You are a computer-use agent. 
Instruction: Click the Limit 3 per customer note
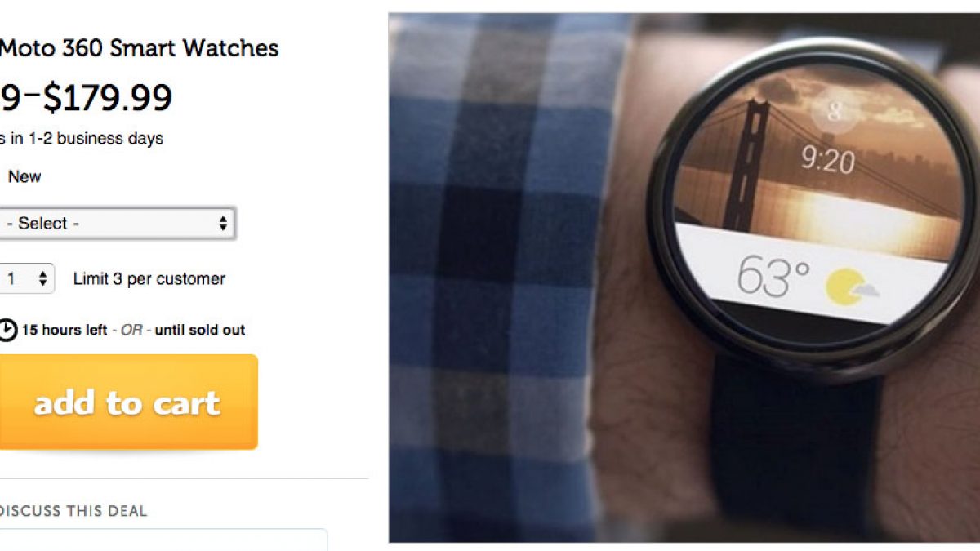point(149,279)
